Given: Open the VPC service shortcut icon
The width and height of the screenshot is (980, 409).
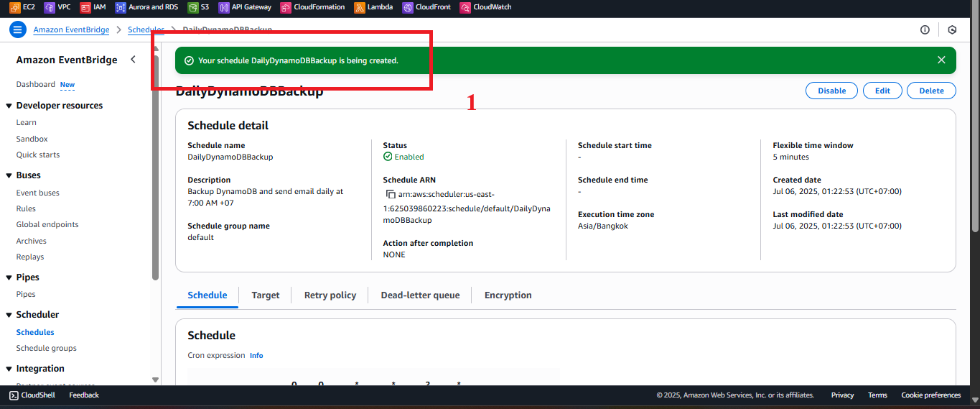Looking at the screenshot, I should pos(50,7).
